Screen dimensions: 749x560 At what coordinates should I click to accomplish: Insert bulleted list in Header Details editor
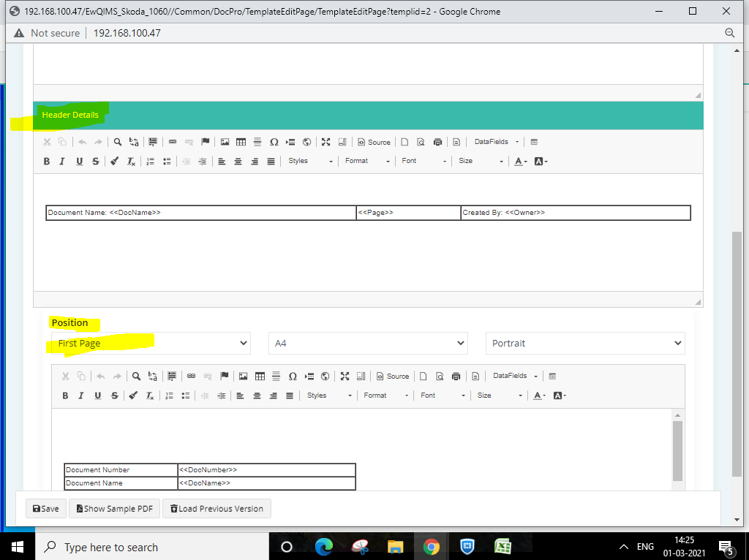pyautogui.click(x=167, y=161)
